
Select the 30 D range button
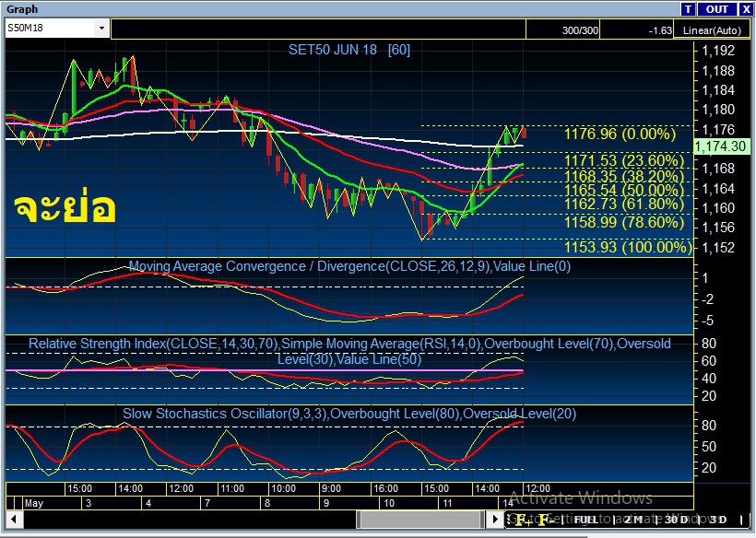pos(676,520)
